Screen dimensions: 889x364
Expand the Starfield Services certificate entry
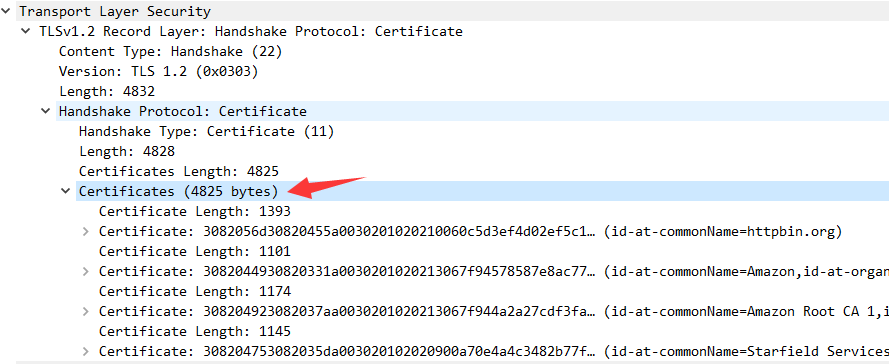[86, 352]
